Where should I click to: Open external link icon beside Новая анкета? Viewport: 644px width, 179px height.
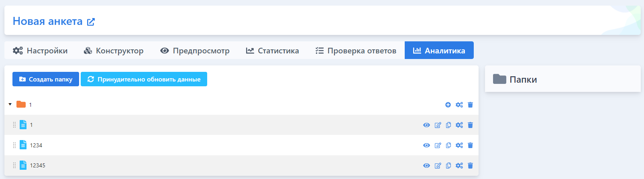pos(91,22)
